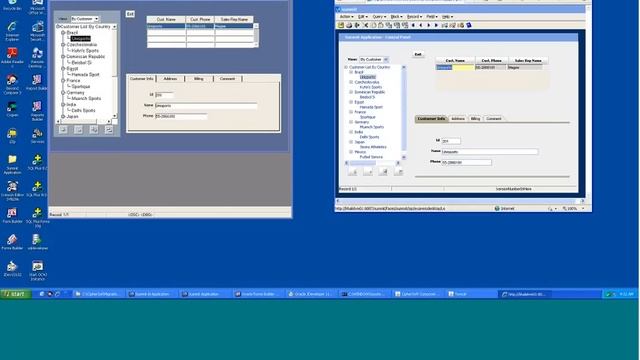Switch to Billing tab in left window
The height and width of the screenshot is (360, 640).
[199, 79]
